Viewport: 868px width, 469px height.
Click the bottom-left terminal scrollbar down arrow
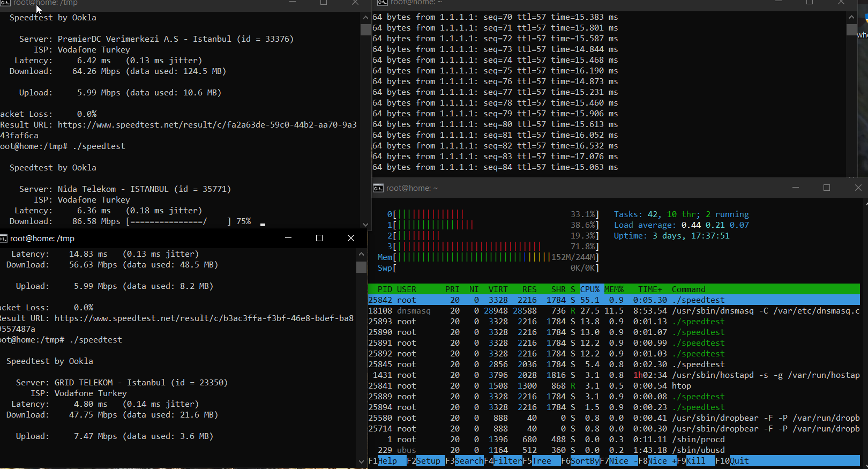point(361,461)
